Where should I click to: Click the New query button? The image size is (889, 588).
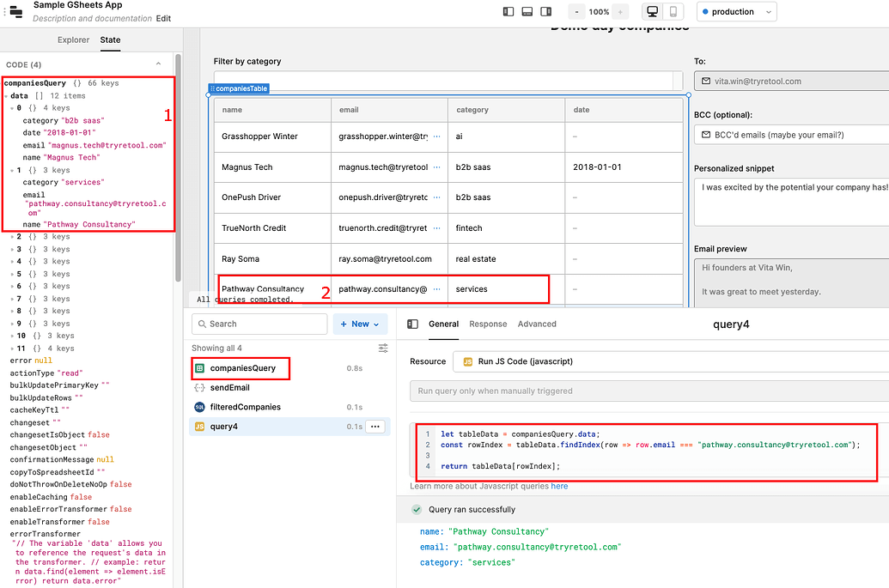pos(361,324)
